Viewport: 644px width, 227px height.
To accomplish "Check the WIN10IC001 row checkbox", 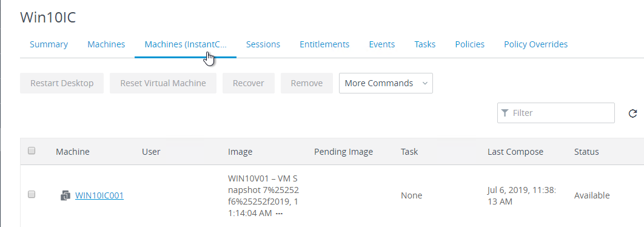I will (32, 194).
